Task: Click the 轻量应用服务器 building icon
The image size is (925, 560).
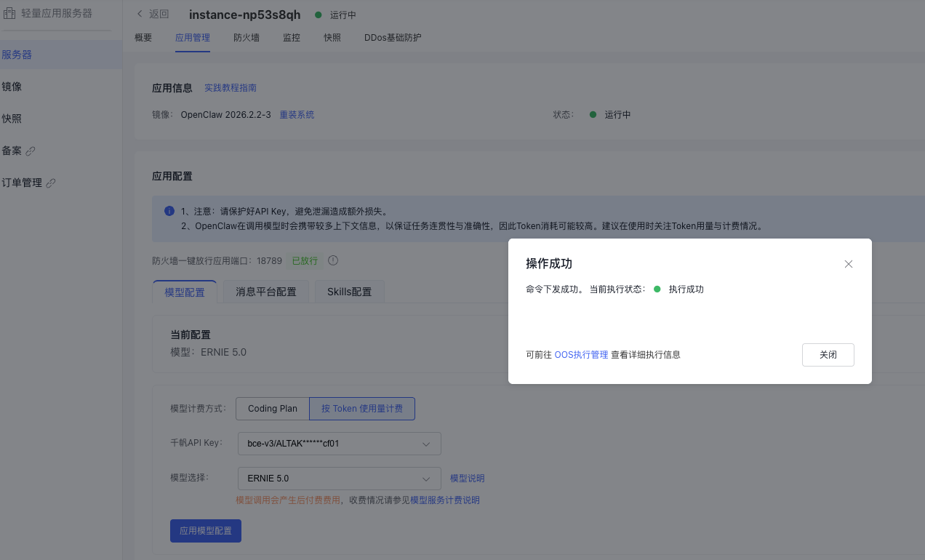Action: 9,13
